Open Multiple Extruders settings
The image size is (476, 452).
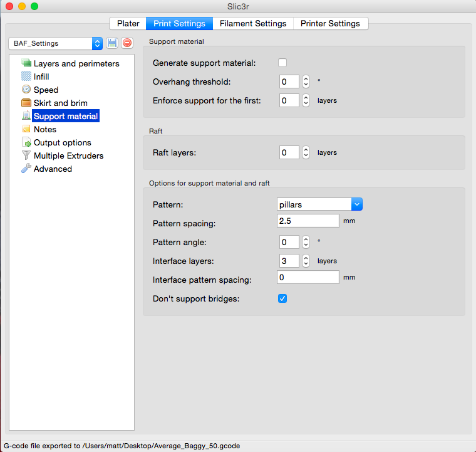[x=68, y=155]
